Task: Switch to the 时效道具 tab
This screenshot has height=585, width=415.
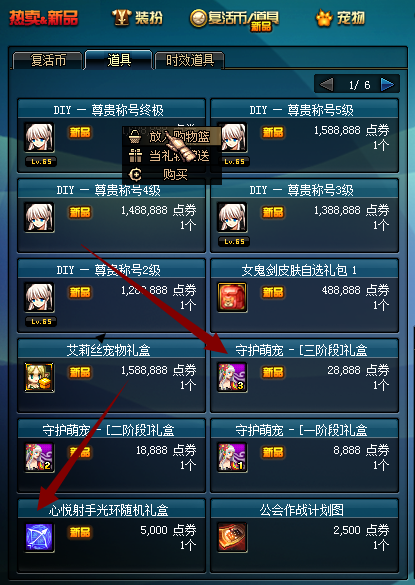Action: click(190, 60)
